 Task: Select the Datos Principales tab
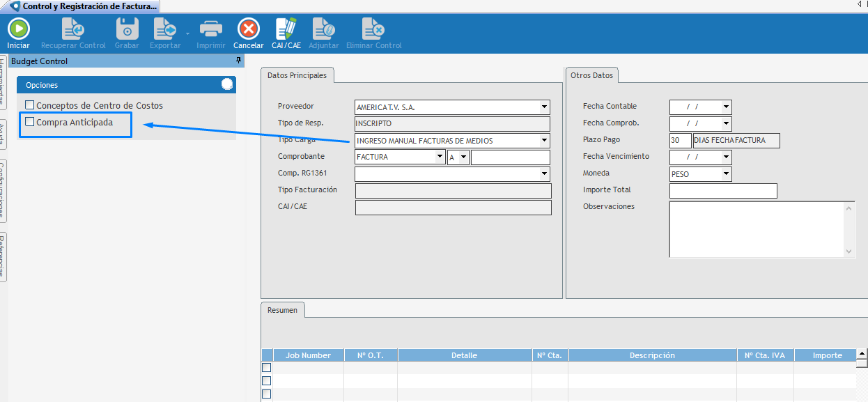pyautogui.click(x=297, y=75)
